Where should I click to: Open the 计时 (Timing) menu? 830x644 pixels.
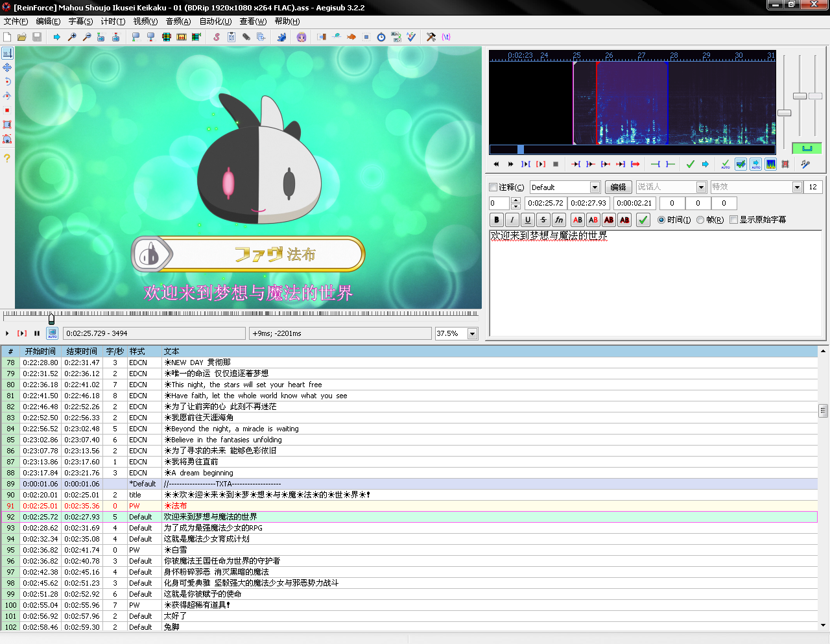113,21
